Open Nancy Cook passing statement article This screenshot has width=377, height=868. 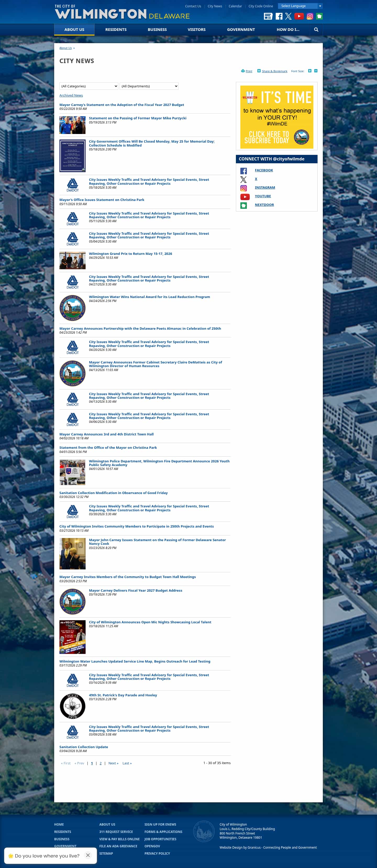click(x=158, y=541)
